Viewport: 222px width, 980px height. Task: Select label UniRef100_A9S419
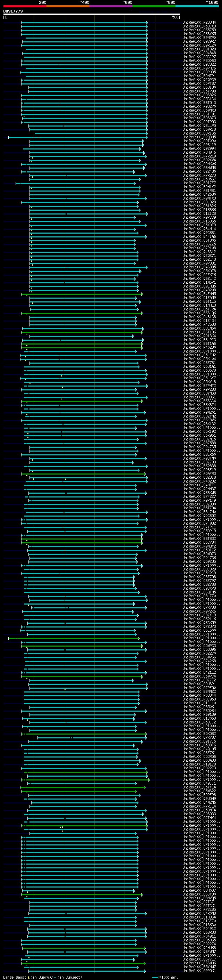click(x=199, y=145)
